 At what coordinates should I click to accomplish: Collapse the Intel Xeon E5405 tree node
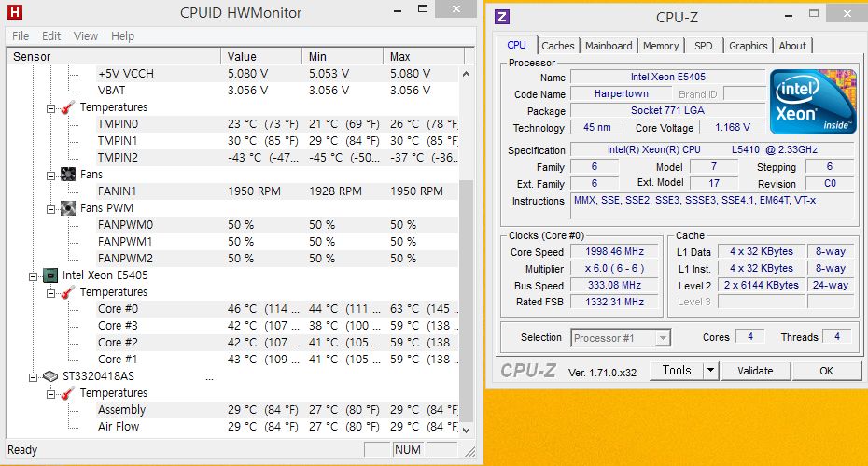click(x=34, y=276)
